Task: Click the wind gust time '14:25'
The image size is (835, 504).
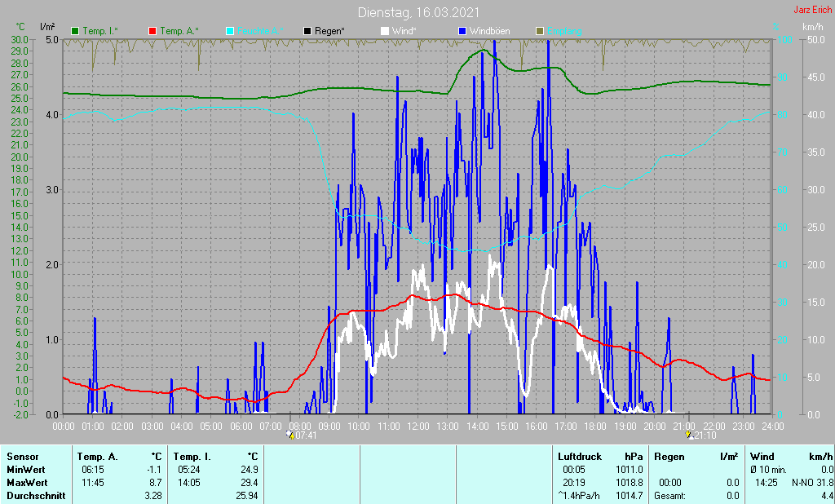Action: pyautogui.click(x=765, y=483)
